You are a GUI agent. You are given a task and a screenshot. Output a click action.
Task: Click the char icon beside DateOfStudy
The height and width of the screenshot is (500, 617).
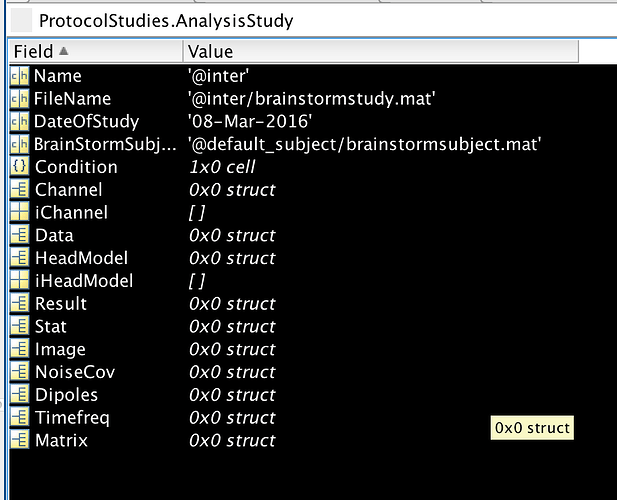coord(19,122)
